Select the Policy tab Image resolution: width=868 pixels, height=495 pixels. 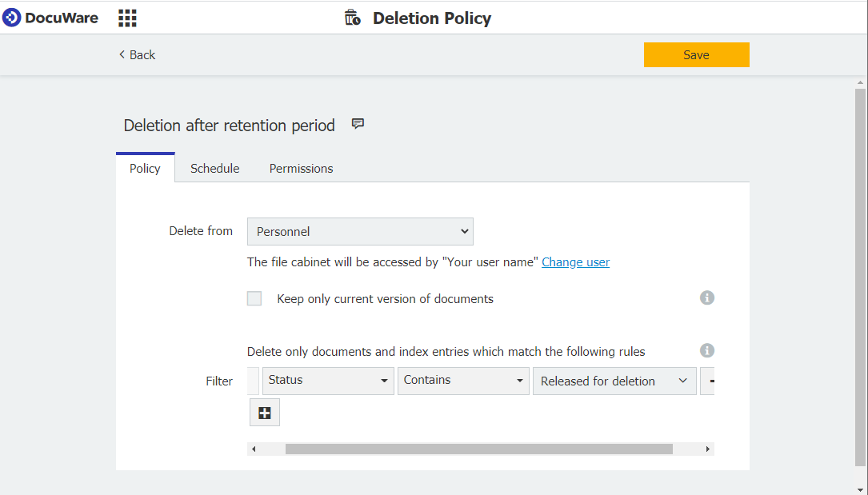tap(144, 168)
